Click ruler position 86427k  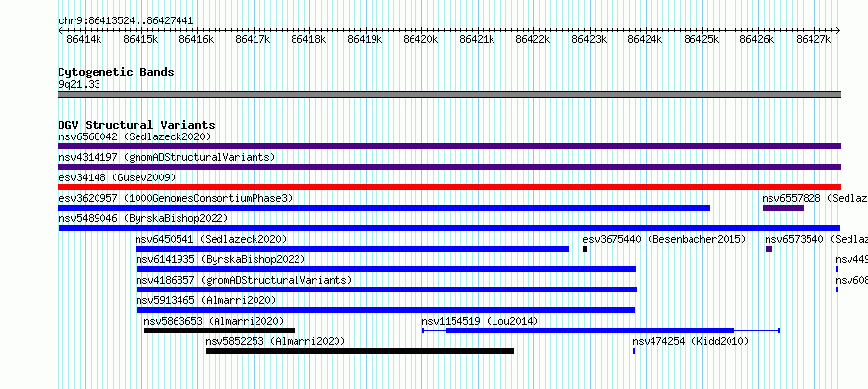pos(813,39)
